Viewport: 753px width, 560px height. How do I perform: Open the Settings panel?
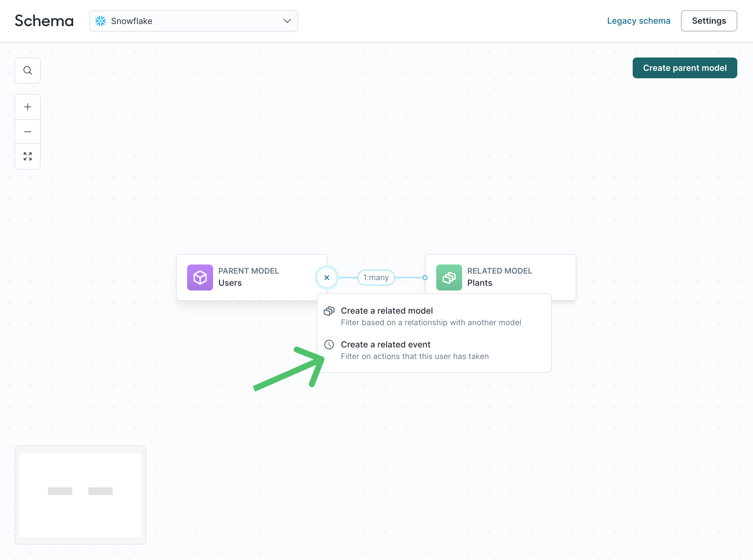708,20
